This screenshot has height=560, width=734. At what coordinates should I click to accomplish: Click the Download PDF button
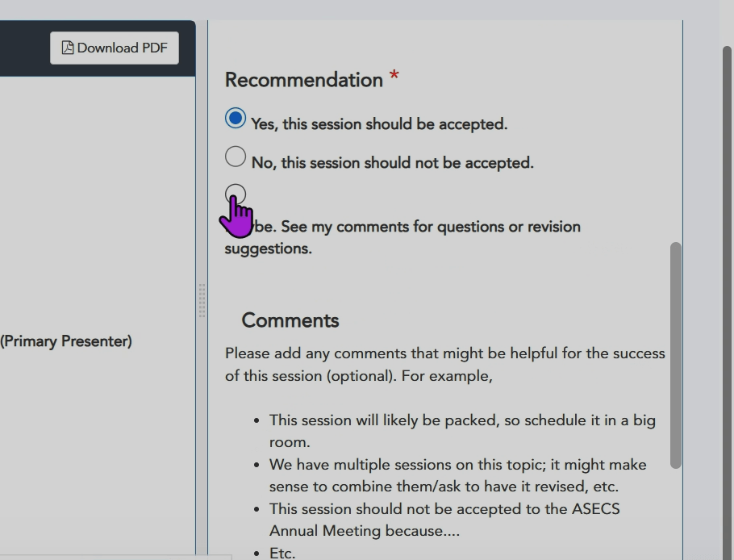coord(115,48)
